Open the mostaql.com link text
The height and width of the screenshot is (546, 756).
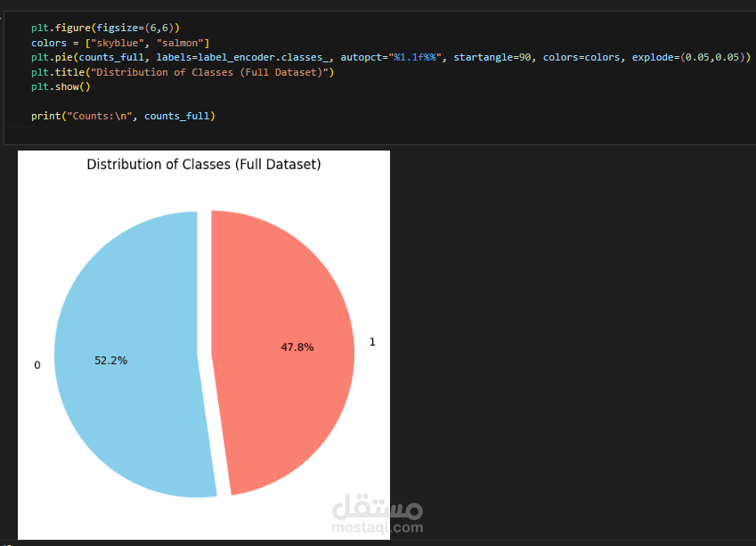point(378,527)
